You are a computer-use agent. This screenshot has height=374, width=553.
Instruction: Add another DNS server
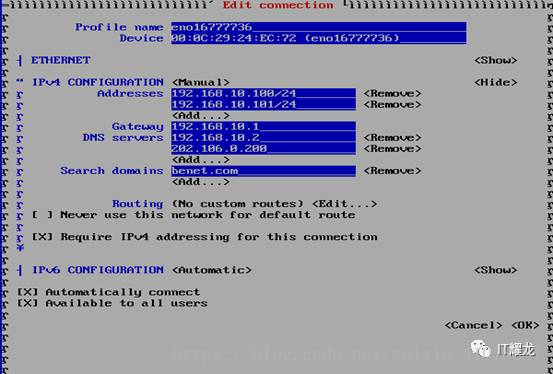click(x=201, y=160)
